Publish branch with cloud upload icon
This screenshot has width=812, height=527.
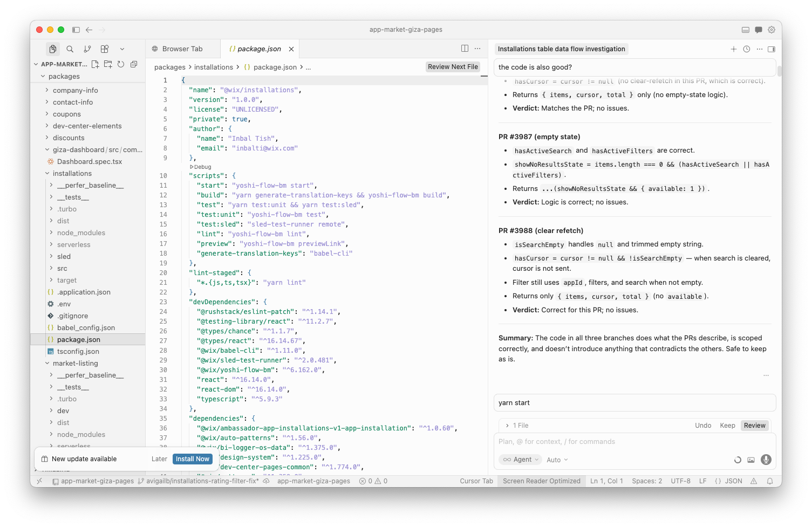(266, 481)
